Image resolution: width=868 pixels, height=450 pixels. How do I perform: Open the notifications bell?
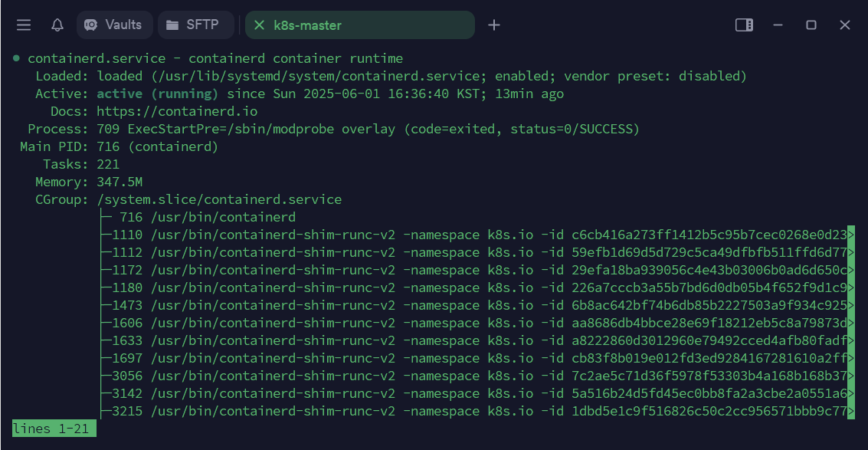57,25
